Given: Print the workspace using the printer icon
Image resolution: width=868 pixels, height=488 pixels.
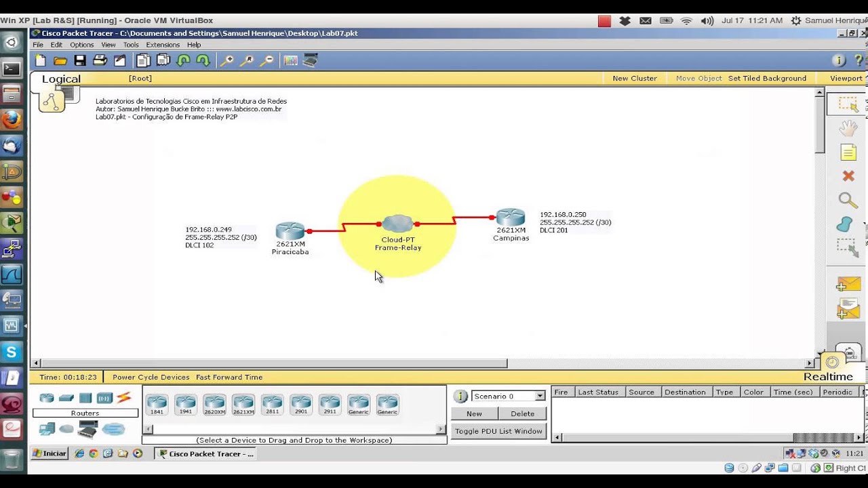Looking at the screenshot, I should [x=100, y=60].
